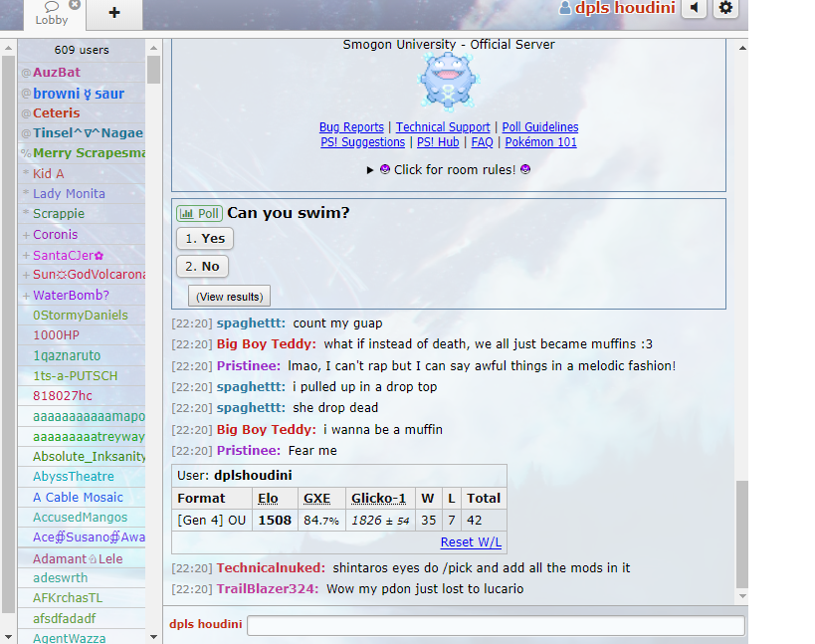Select user Coronis in the list
The height and width of the screenshot is (644, 815).
click(82, 235)
